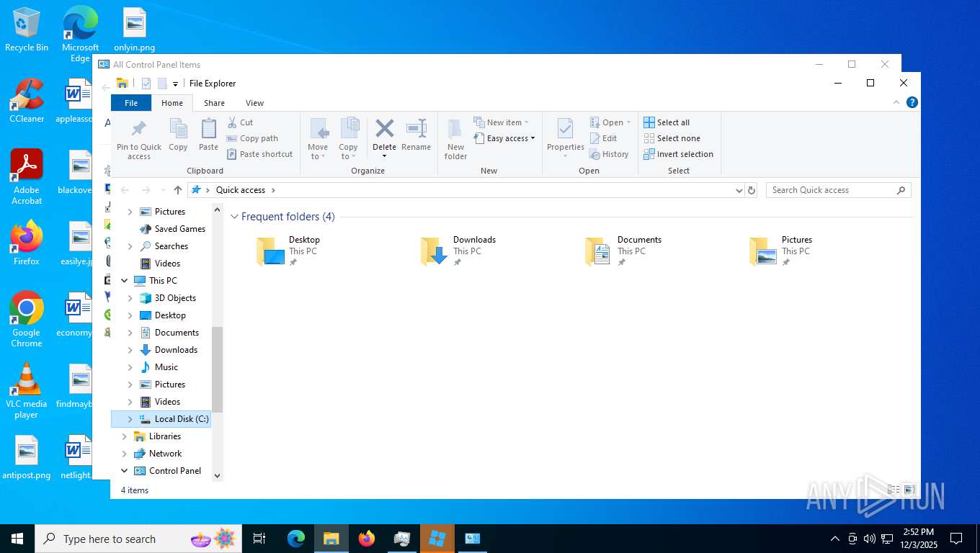Click Pin to Quick access icon
The height and width of the screenshot is (553, 980).
[139, 130]
